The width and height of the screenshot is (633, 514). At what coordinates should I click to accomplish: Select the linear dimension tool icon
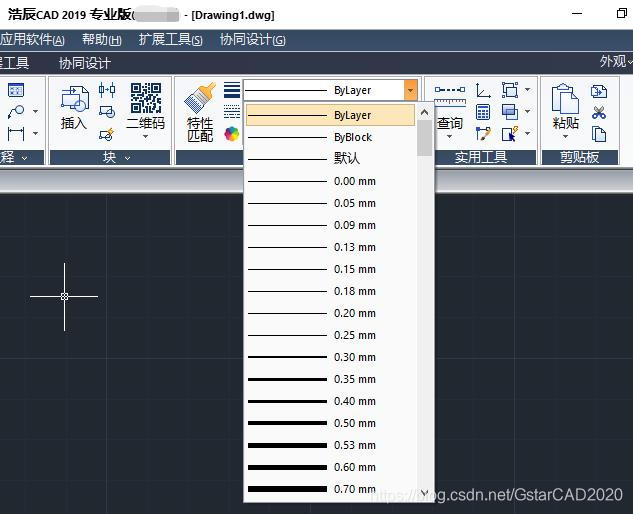(x=16, y=133)
